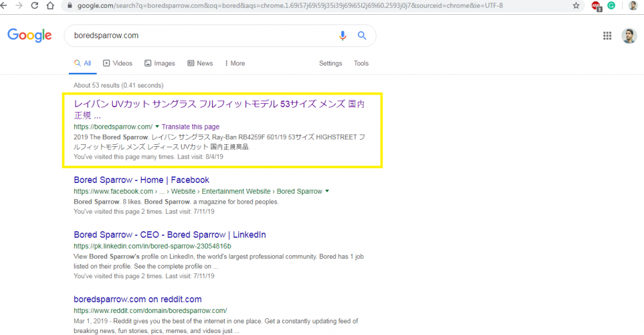Click the 2019 The Bored Sparrow snippet
The height and width of the screenshot is (335, 644).
click(220, 142)
